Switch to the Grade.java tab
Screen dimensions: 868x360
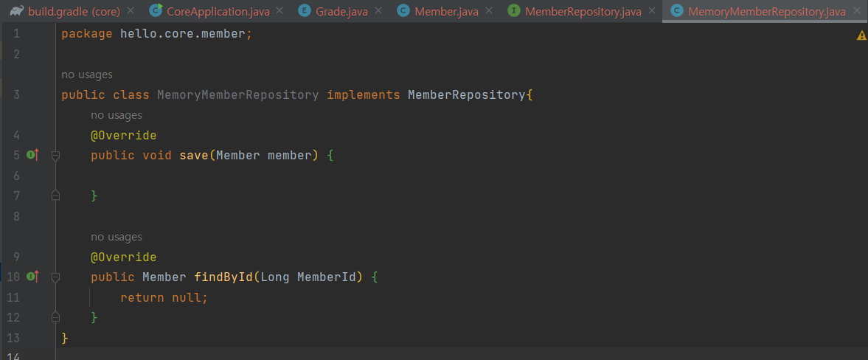pos(341,11)
